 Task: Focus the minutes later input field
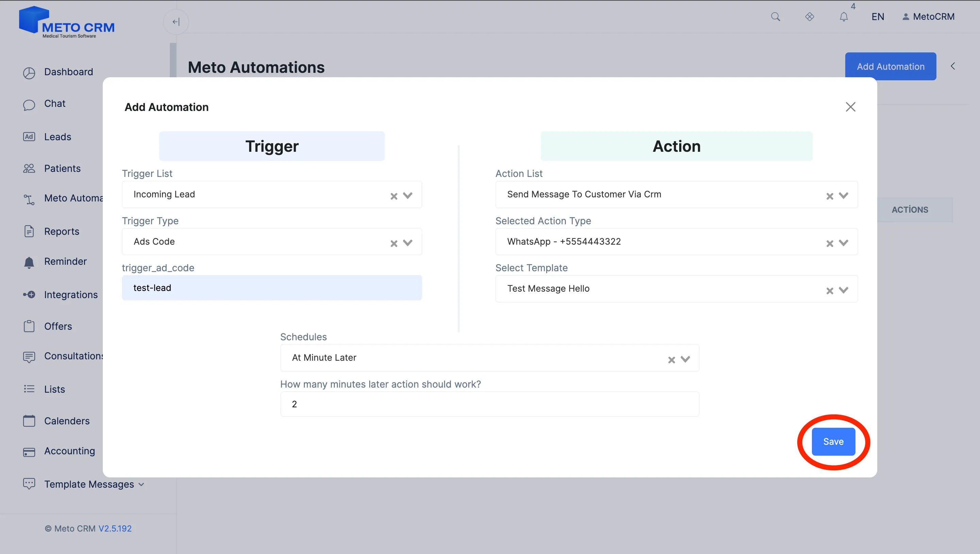tap(490, 404)
